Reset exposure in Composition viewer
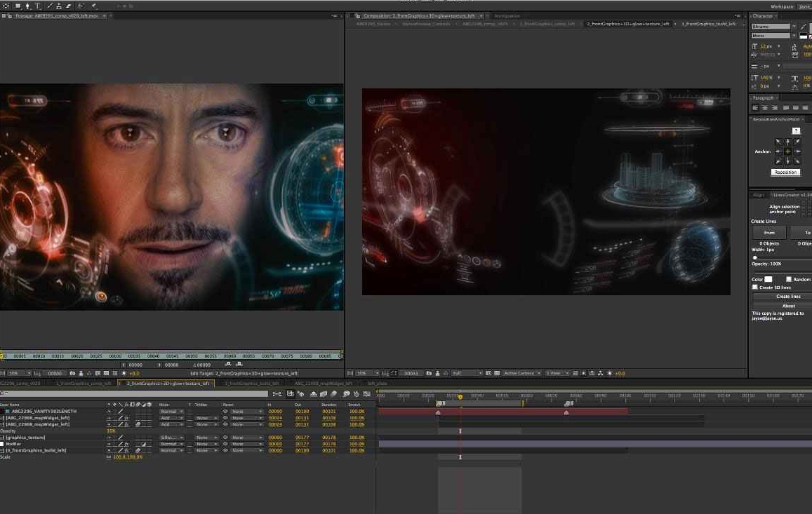 click(x=609, y=373)
